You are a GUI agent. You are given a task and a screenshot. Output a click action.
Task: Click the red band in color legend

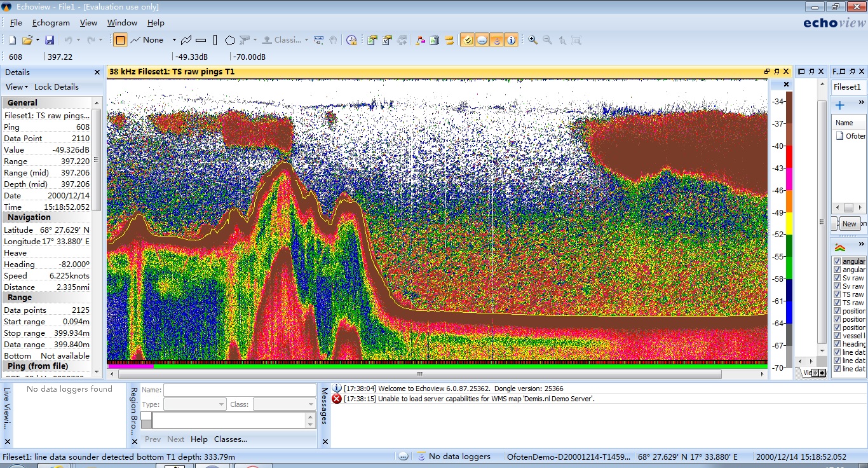[x=789, y=156]
